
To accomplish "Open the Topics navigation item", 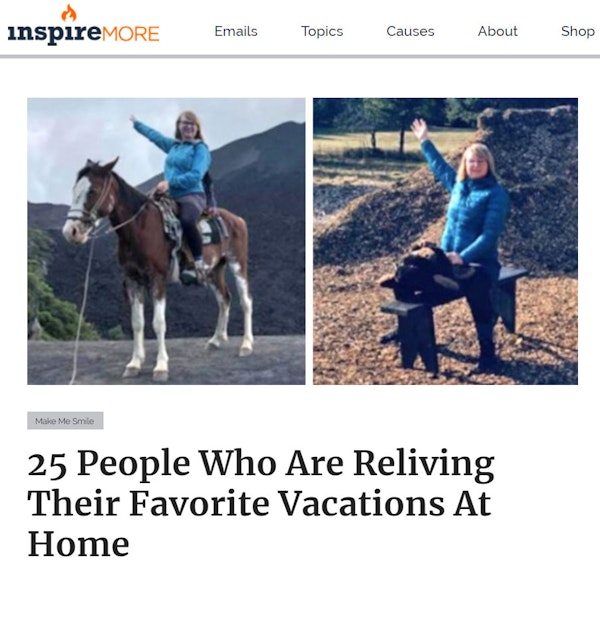I will coord(322,31).
